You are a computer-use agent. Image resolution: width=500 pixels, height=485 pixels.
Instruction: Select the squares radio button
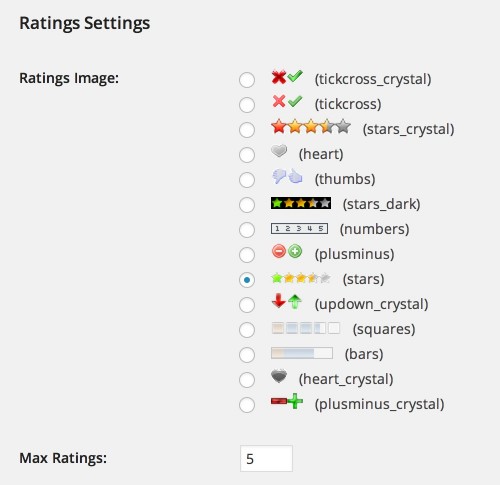pos(247,330)
